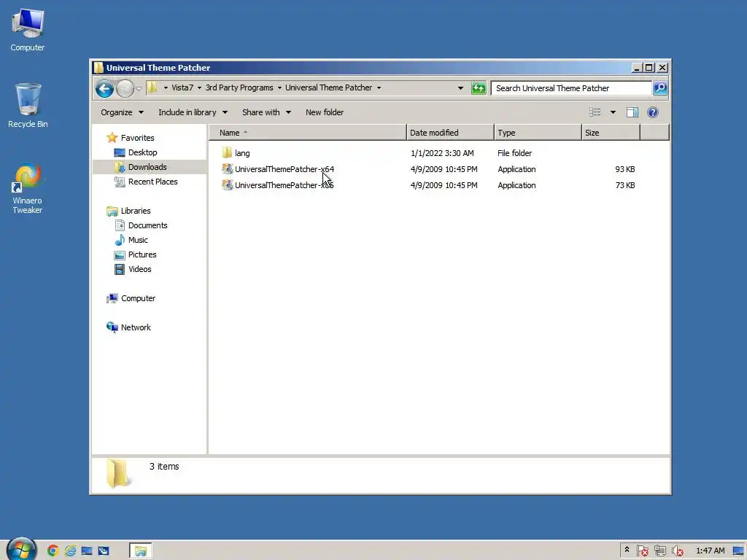Sort by the Size column header
Screen dimensions: 747x560
click(x=611, y=133)
